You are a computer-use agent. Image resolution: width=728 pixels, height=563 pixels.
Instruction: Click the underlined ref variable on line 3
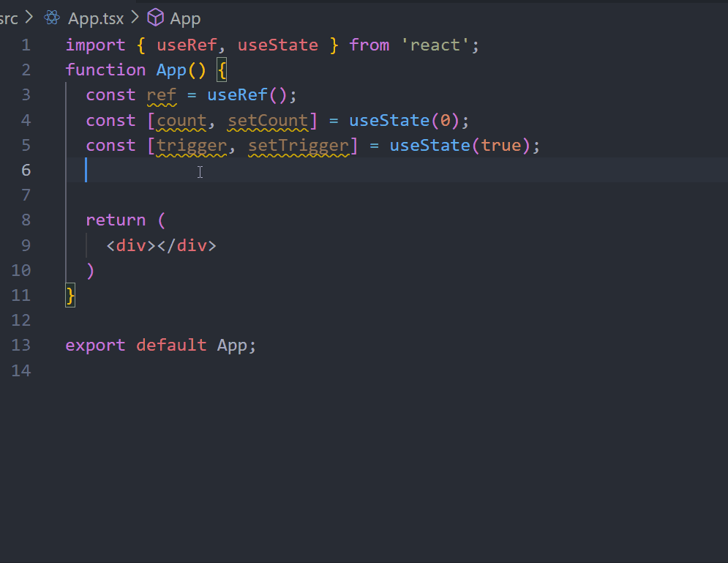tap(161, 95)
